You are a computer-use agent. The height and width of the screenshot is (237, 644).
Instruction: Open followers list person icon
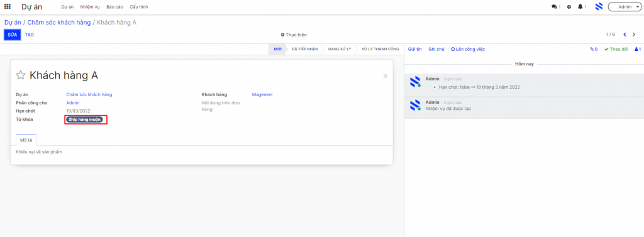pos(638,49)
